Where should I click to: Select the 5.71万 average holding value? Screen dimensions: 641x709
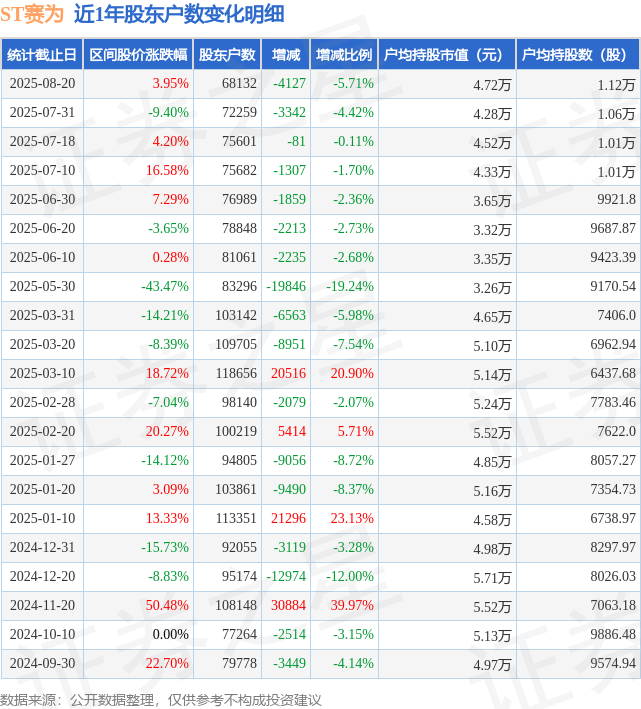(x=493, y=577)
